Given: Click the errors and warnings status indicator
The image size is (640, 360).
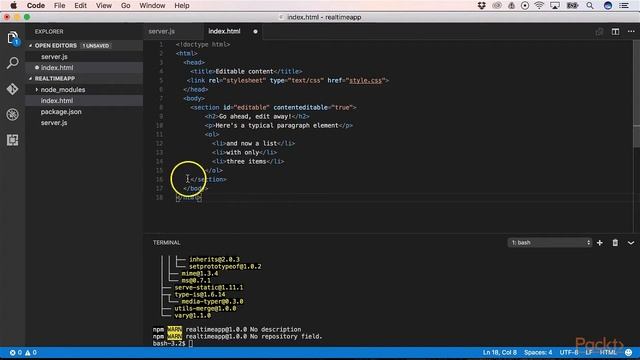Looking at the screenshot, I should pyautogui.click(x=23, y=352).
